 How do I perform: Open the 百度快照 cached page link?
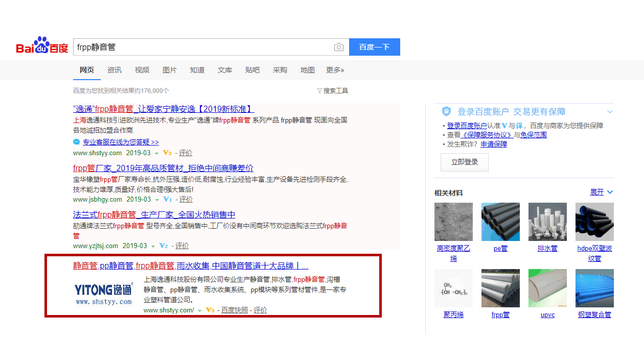[x=235, y=310]
